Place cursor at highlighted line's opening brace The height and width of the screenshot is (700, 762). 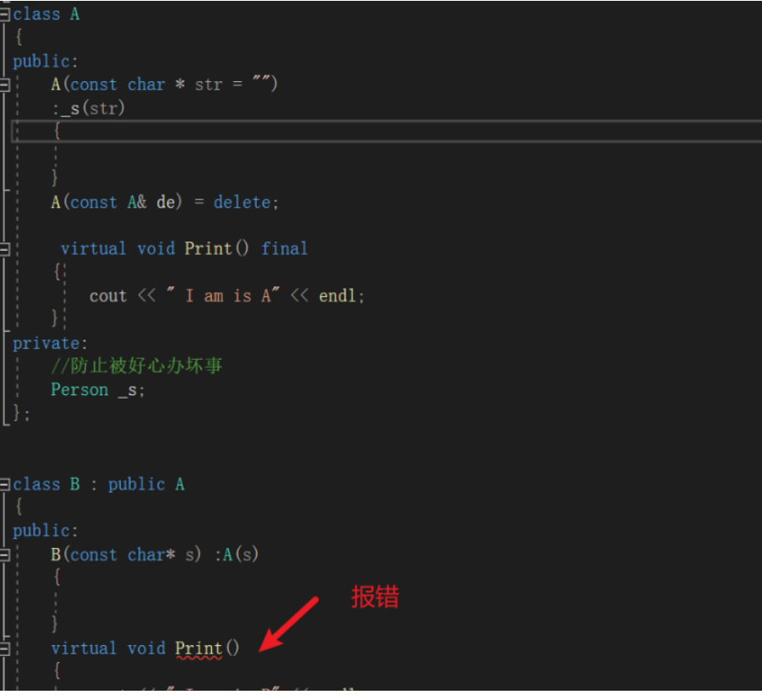point(57,131)
